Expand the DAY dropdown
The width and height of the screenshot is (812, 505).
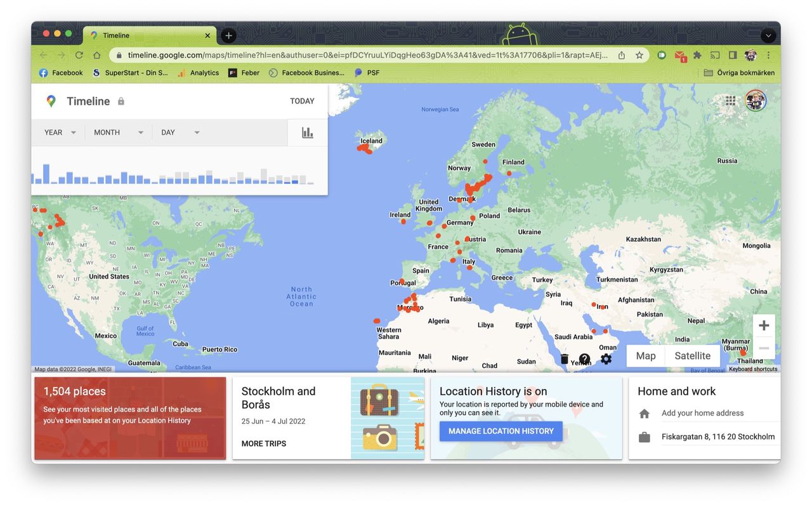coord(180,133)
